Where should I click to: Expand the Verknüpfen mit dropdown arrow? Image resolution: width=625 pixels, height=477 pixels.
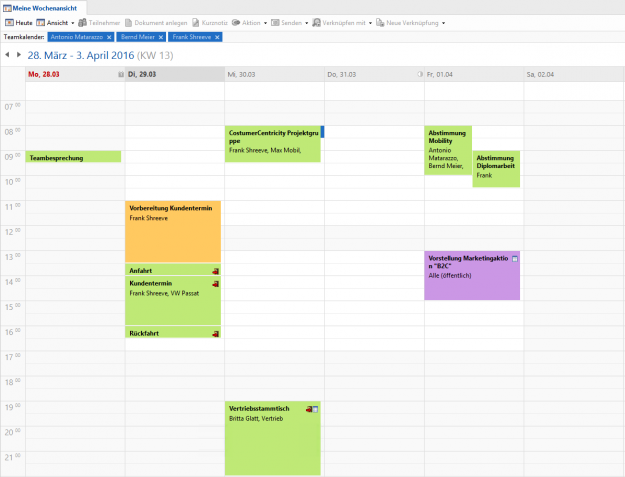coord(370,23)
